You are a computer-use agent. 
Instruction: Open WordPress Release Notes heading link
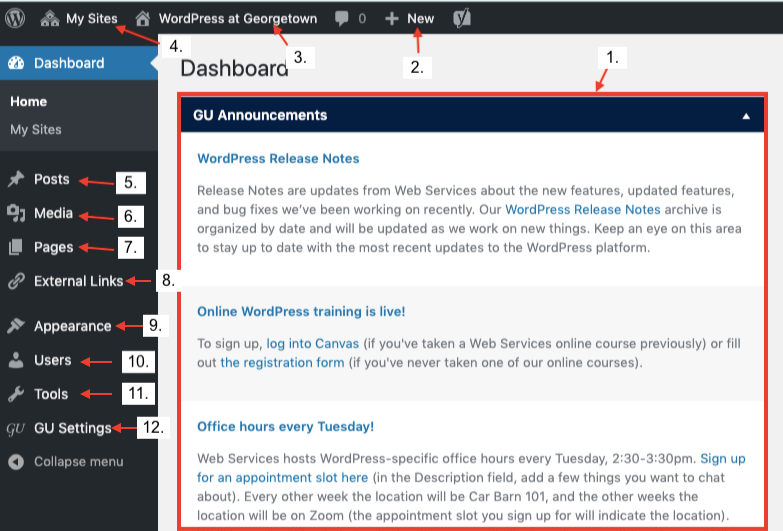[278, 159]
